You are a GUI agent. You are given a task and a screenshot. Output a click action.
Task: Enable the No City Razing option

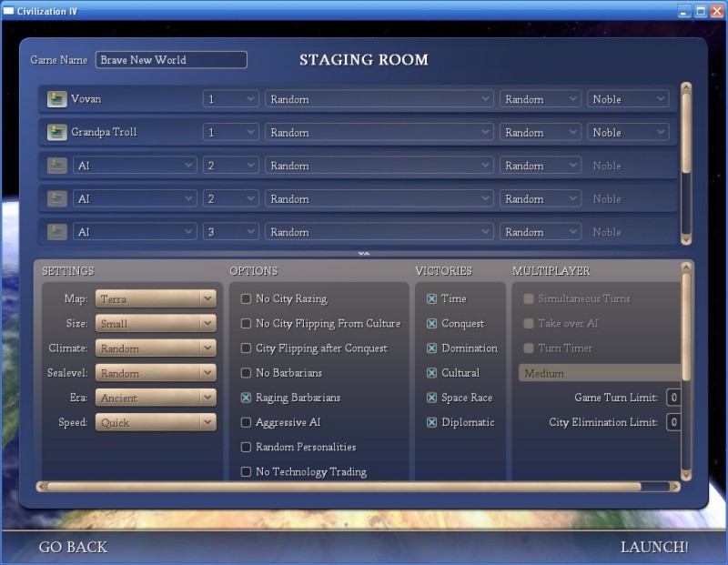click(246, 298)
